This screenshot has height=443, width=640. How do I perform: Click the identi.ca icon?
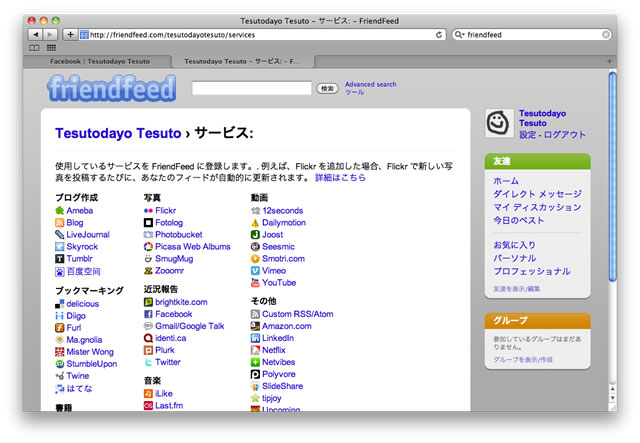coord(148,338)
